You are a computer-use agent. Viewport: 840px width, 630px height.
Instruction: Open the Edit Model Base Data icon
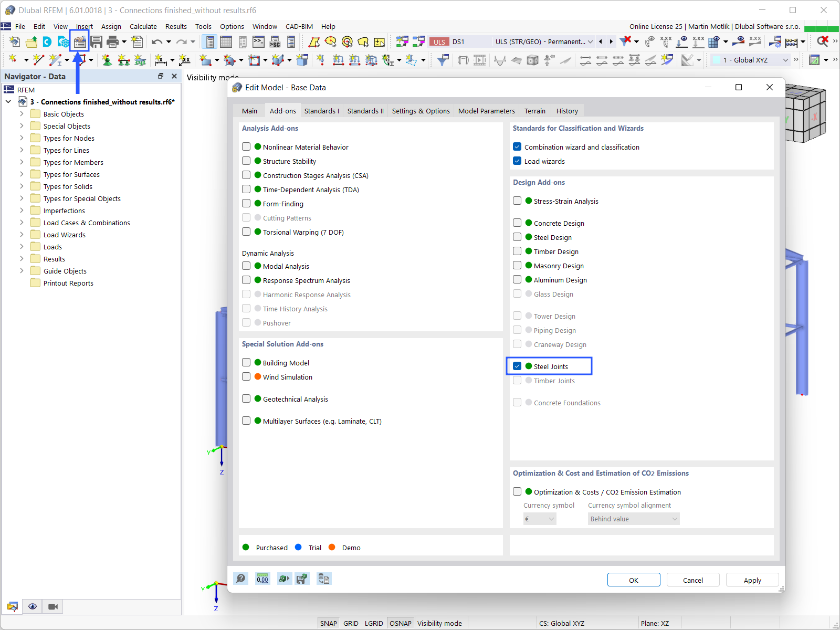79,42
